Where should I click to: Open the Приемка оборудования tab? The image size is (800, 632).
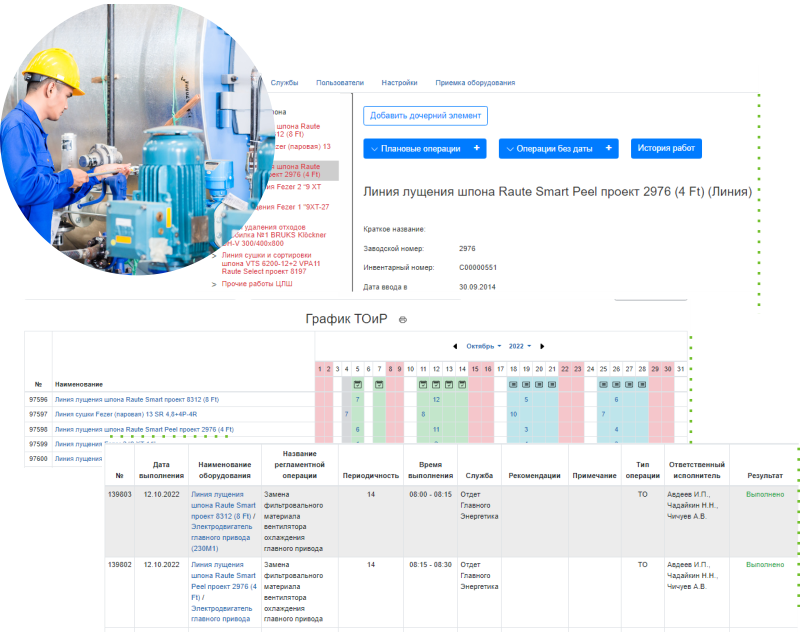click(x=475, y=83)
